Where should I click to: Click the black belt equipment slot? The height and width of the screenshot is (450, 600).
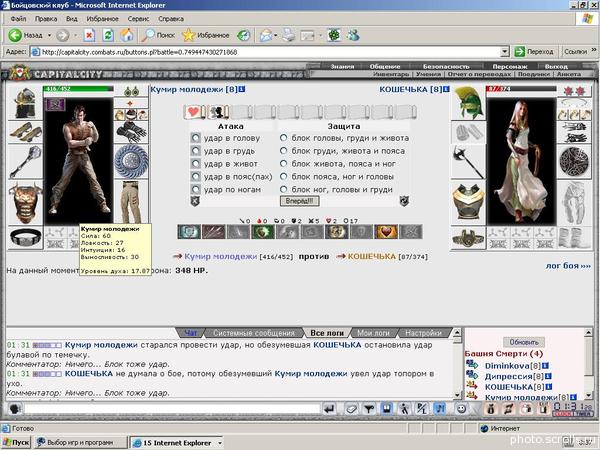click(x=26, y=237)
